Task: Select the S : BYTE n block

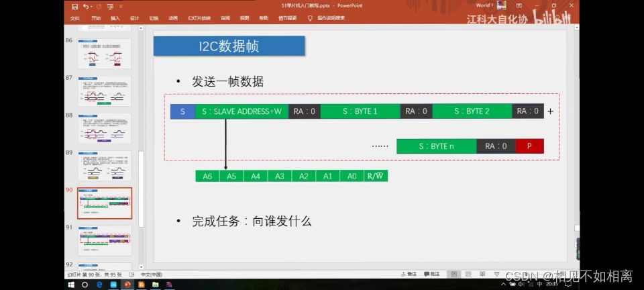Action: point(437,146)
